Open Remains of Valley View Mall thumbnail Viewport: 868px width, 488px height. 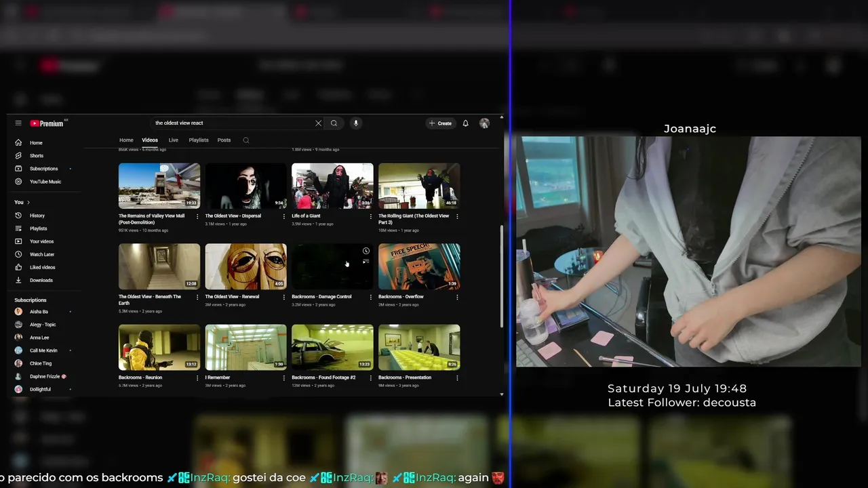pyautogui.click(x=159, y=186)
